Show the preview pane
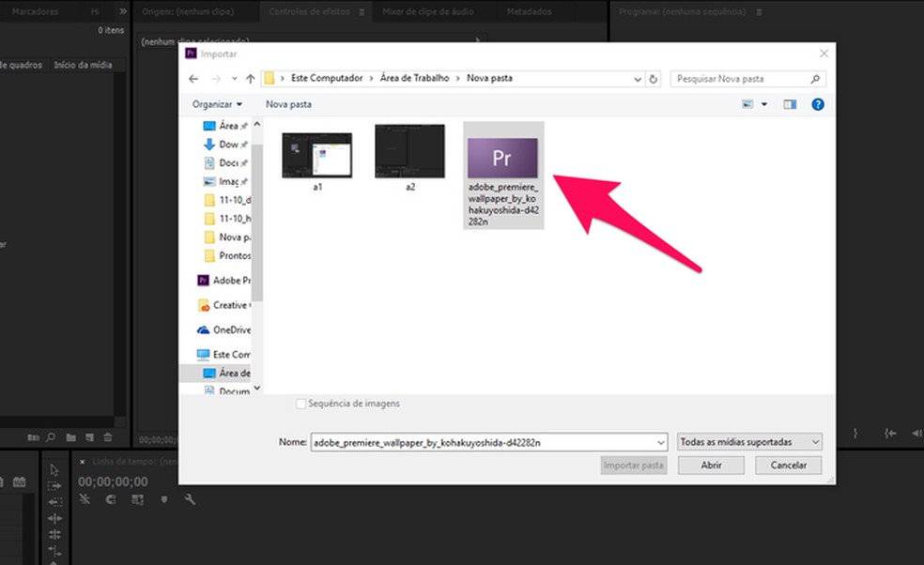 tap(790, 104)
